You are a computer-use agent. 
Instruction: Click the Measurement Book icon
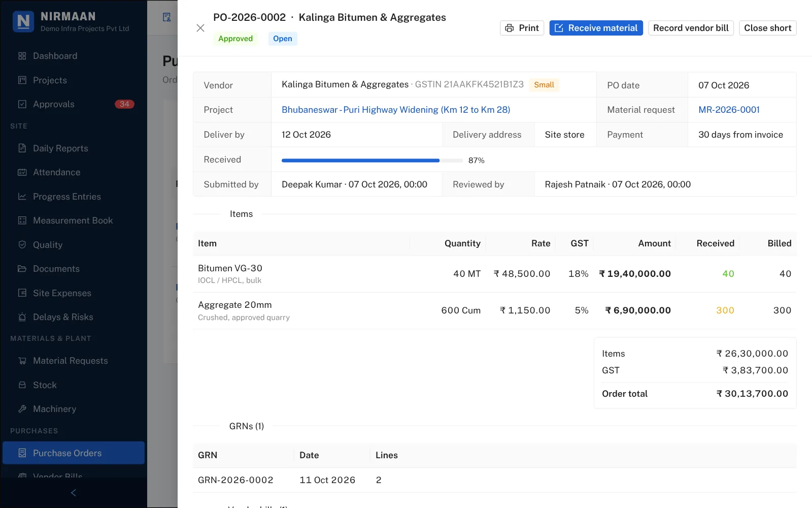point(22,220)
